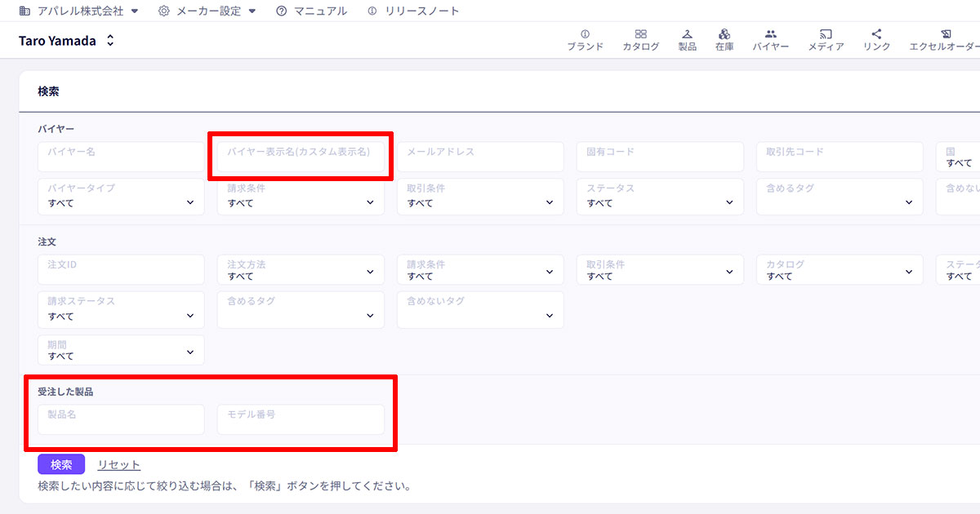Open the order section 含めるタグ dropdown
The image size is (980, 514).
point(301,310)
